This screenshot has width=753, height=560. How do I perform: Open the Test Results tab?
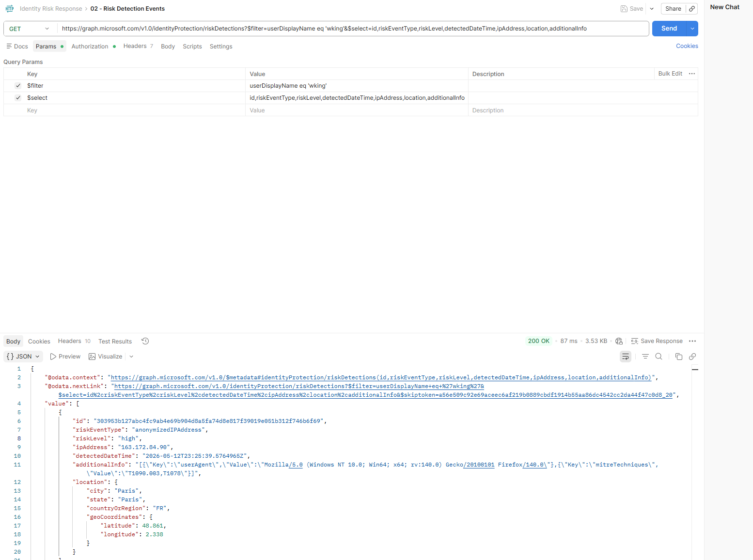115,342
